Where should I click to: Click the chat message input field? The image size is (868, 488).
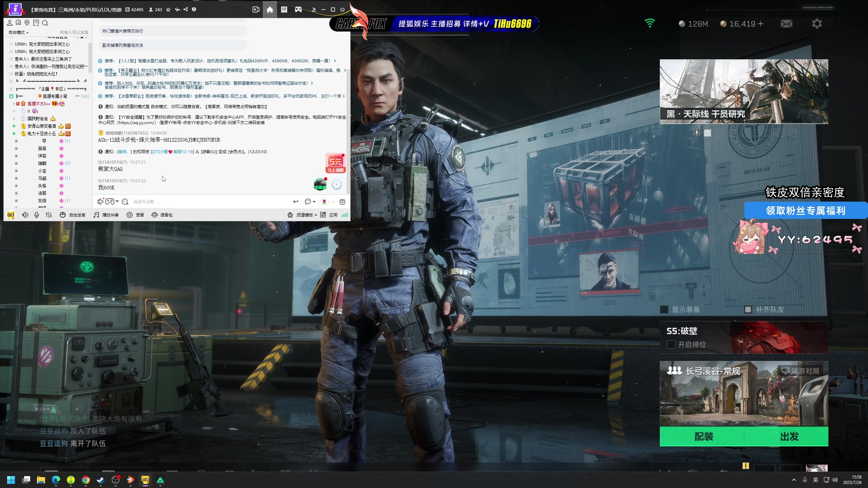pyautogui.click(x=210, y=202)
